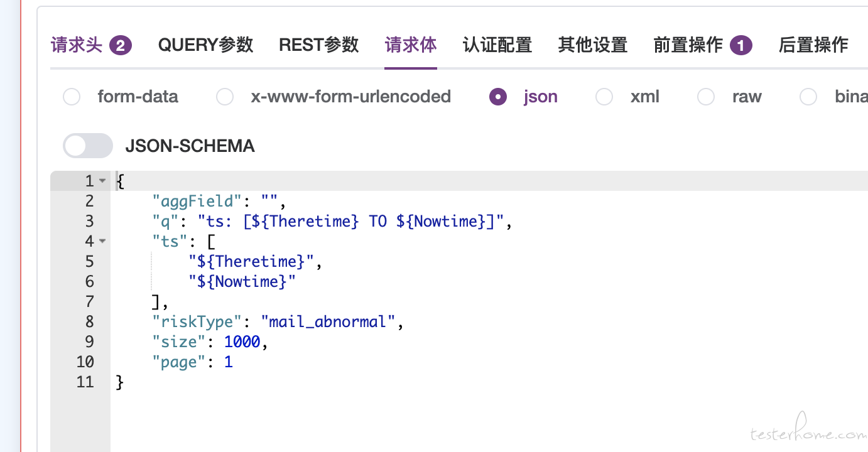
Task: Open the REST参数 tab
Action: (319, 45)
